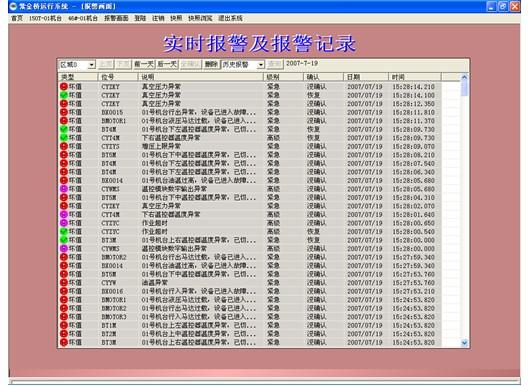The image size is (530, 386).
Task: Click the 后一天 next day button
Action: tap(167, 64)
